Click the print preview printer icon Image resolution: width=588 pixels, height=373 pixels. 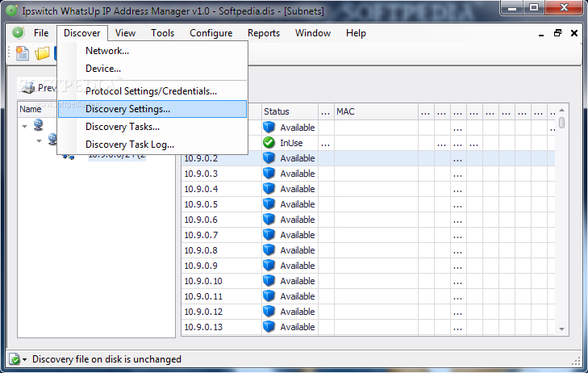click(28, 88)
